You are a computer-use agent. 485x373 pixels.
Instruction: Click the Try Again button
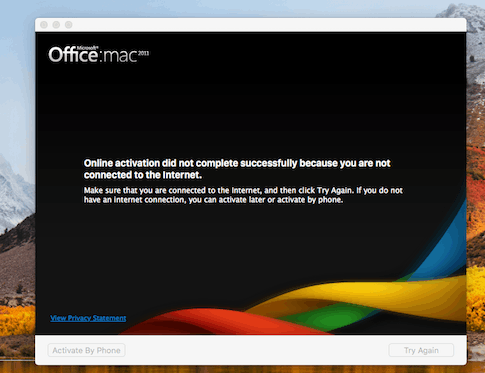point(421,350)
